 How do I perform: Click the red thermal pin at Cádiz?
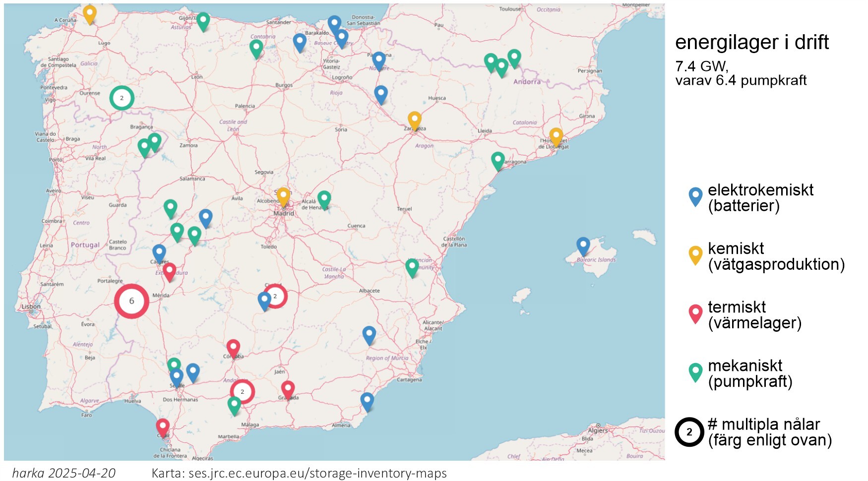[x=163, y=426]
